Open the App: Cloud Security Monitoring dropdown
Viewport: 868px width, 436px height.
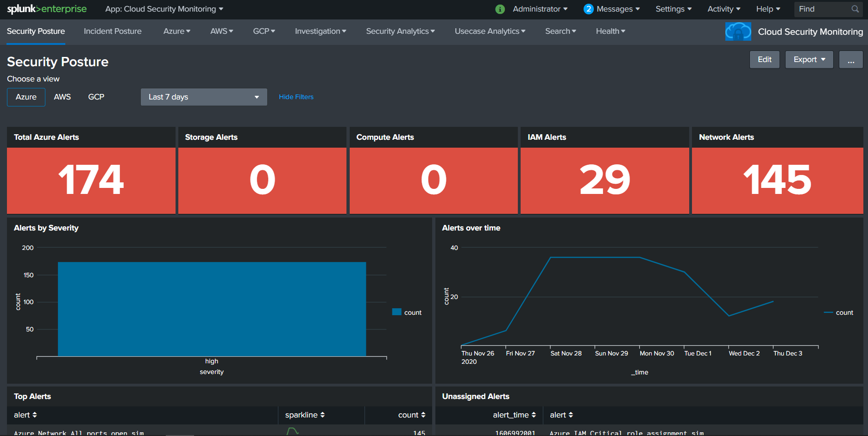[164, 9]
